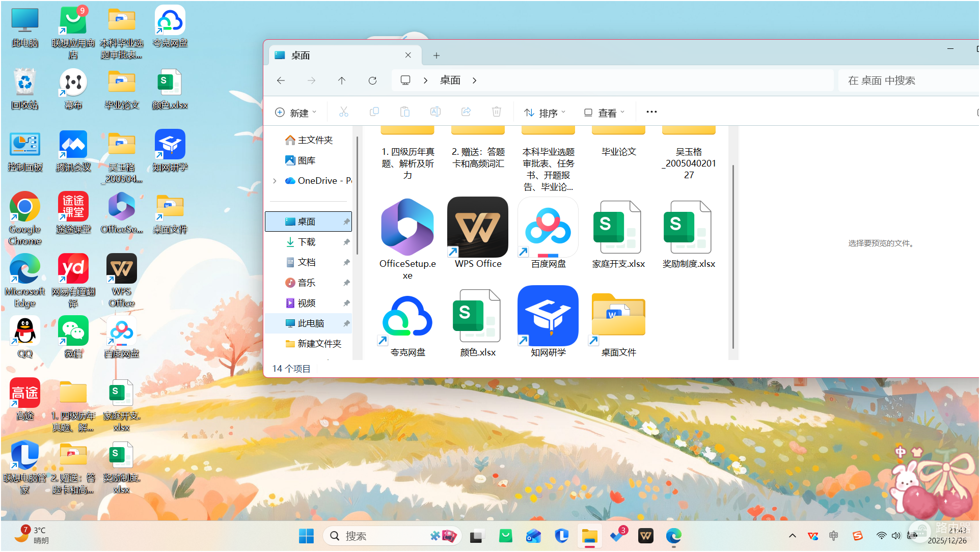Select the 网易有道翻译 desktop icon

point(73,281)
